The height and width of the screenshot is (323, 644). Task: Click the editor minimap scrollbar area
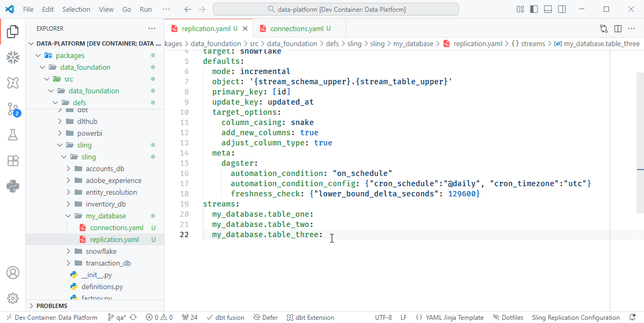tap(626, 161)
